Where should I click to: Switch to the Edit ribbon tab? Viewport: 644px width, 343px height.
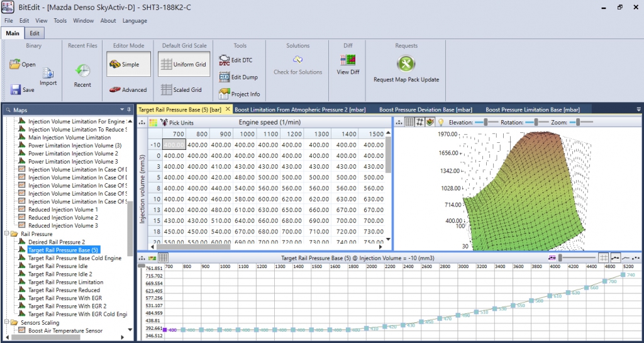click(x=35, y=33)
